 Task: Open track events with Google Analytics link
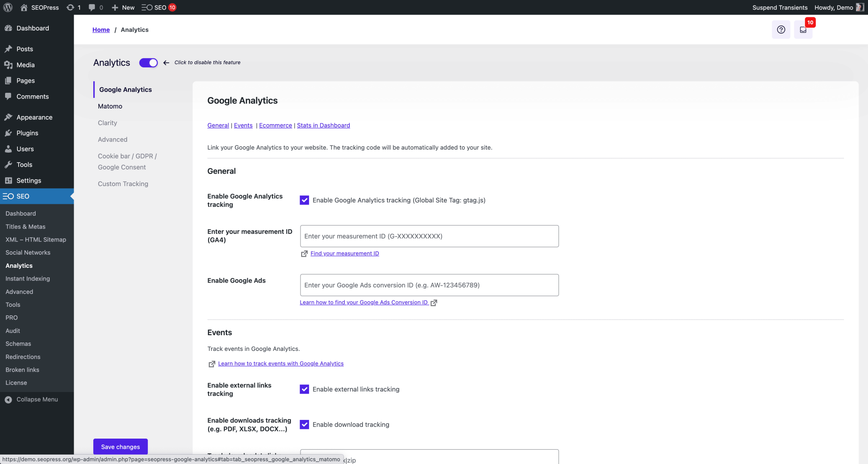pyautogui.click(x=281, y=364)
